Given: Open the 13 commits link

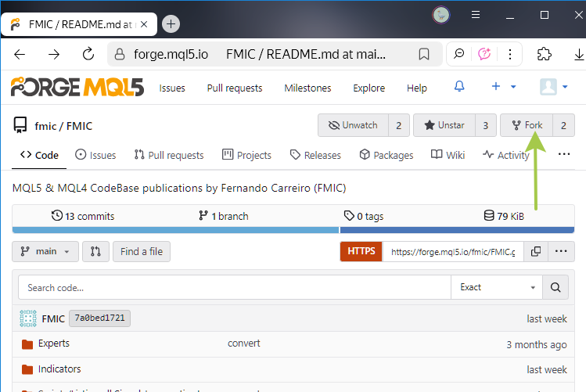Looking at the screenshot, I should tap(83, 216).
